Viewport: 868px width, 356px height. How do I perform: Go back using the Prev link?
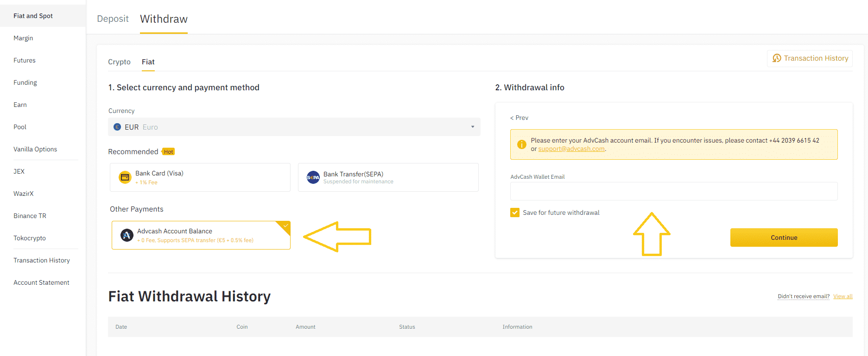click(x=519, y=118)
